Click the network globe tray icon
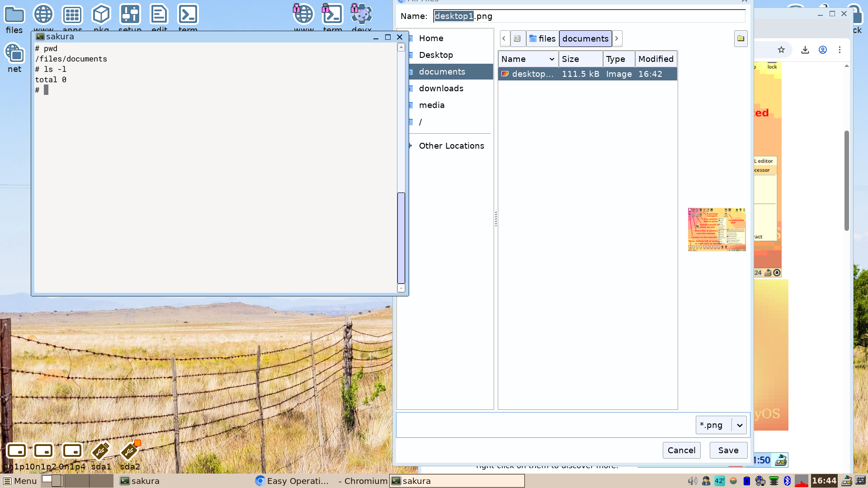Screen dimensions: 868x488 [760, 481]
